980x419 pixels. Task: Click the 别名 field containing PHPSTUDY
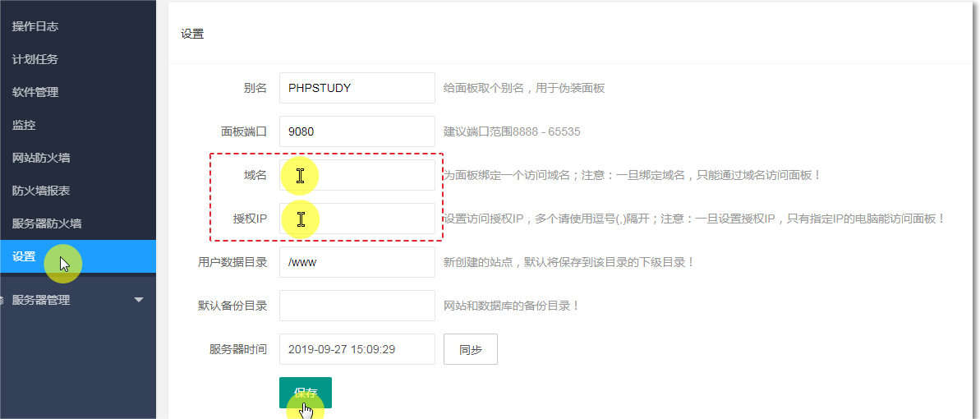[x=357, y=88]
